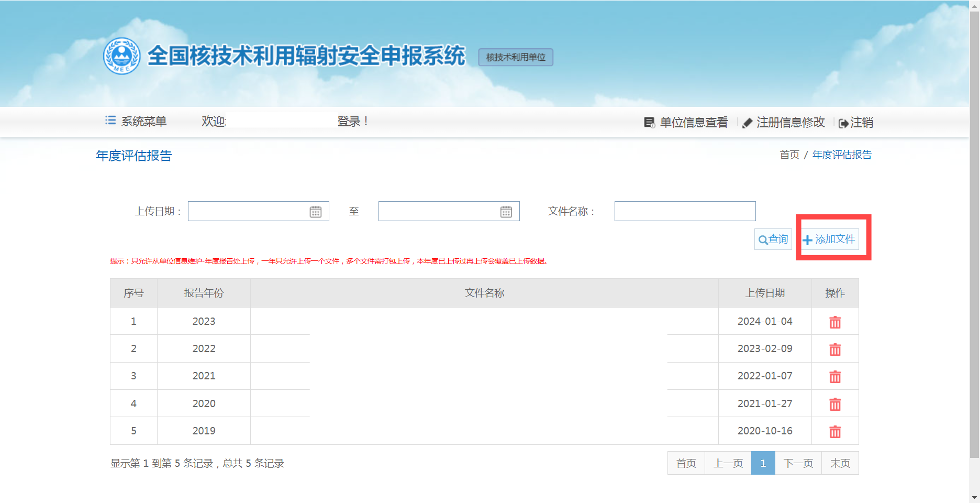Image resolution: width=980 pixels, height=503 pixels.
Task: Delete the report uploaded 2021-01-27
Action: tap(835, 404)
